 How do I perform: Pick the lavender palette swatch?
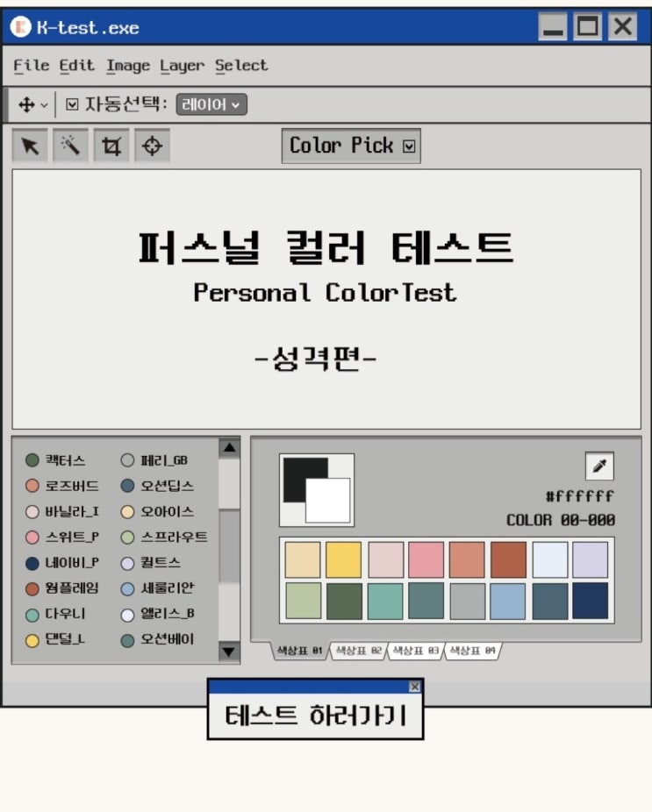point(591,559)
